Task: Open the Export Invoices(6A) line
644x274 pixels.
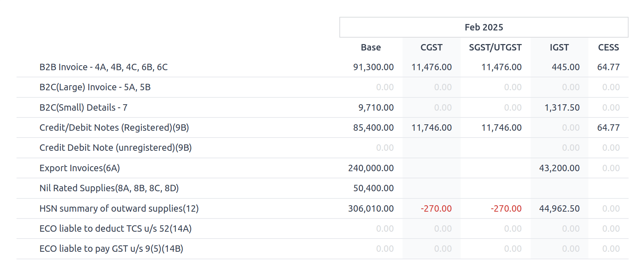Action: 80,168
